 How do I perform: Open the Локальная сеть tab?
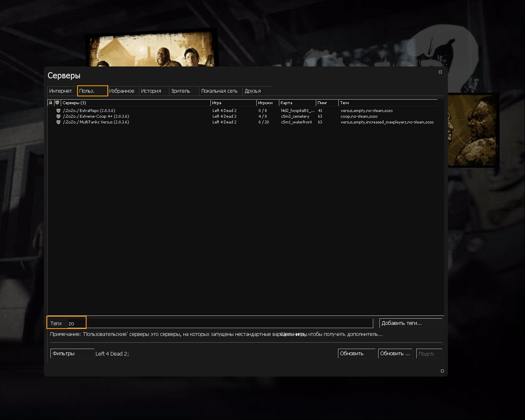(219, 91)
